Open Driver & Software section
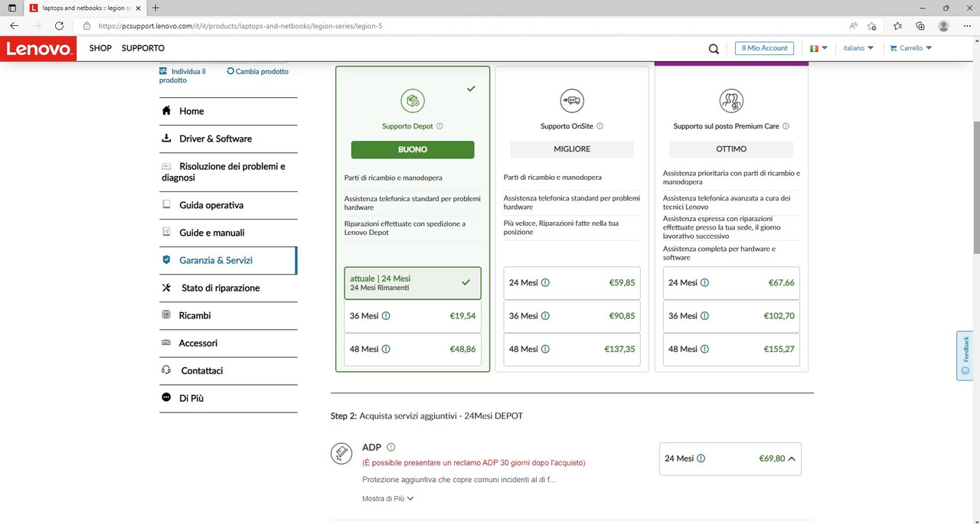The width and height of the screenshot is (980, 525). [228, 139]
